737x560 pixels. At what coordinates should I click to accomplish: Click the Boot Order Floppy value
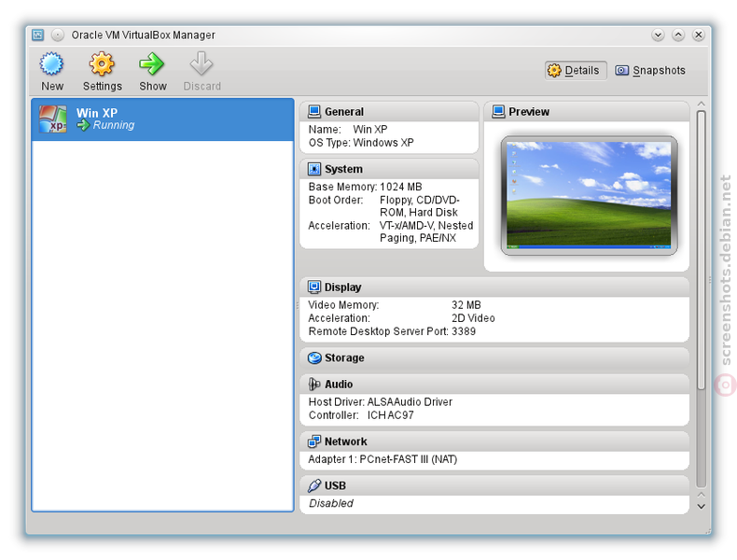(x=420, y=206)
